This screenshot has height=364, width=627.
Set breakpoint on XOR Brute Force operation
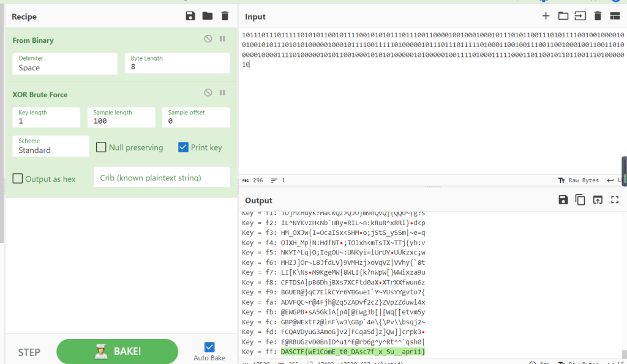(x=222, y=93)
